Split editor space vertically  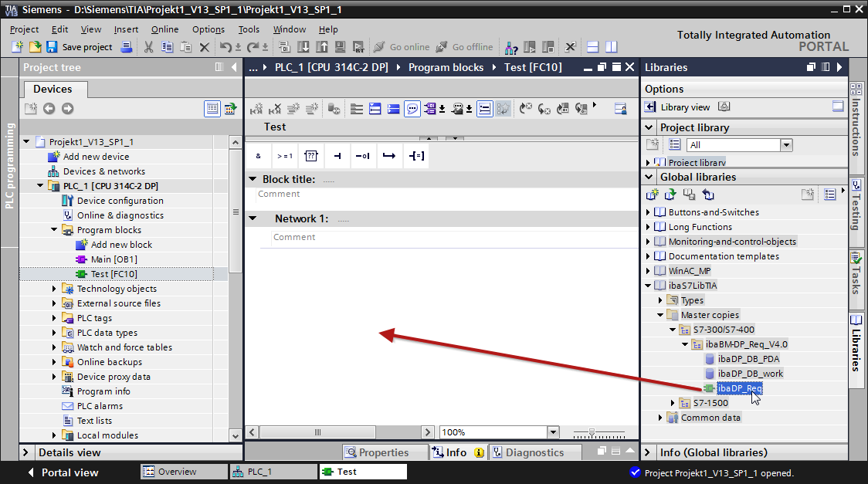(x=611, y=47)
